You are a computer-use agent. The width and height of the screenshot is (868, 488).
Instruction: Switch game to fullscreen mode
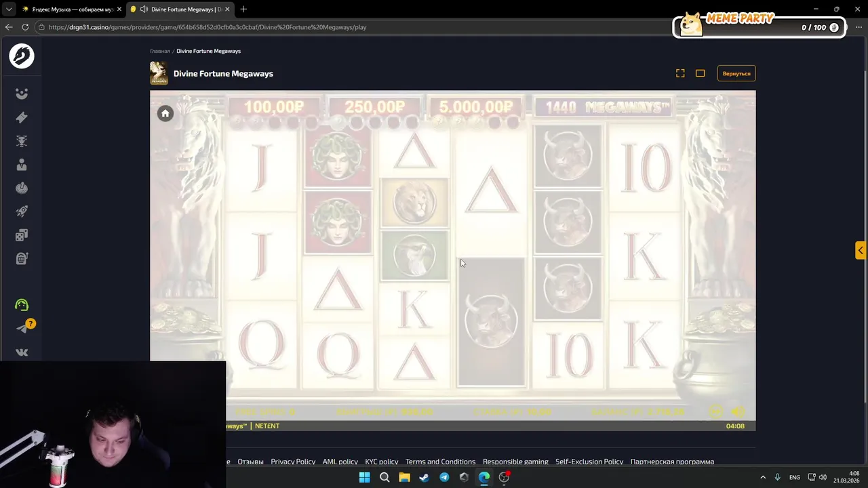pos(680,73)
